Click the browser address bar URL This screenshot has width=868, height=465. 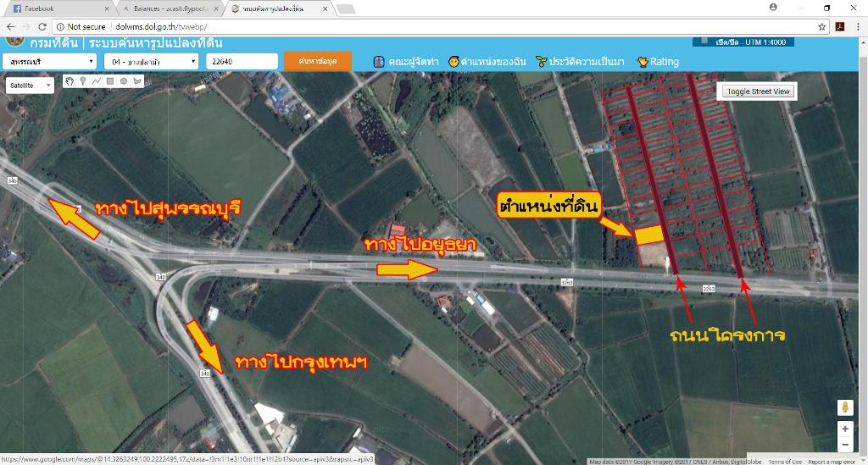(161, 26)
